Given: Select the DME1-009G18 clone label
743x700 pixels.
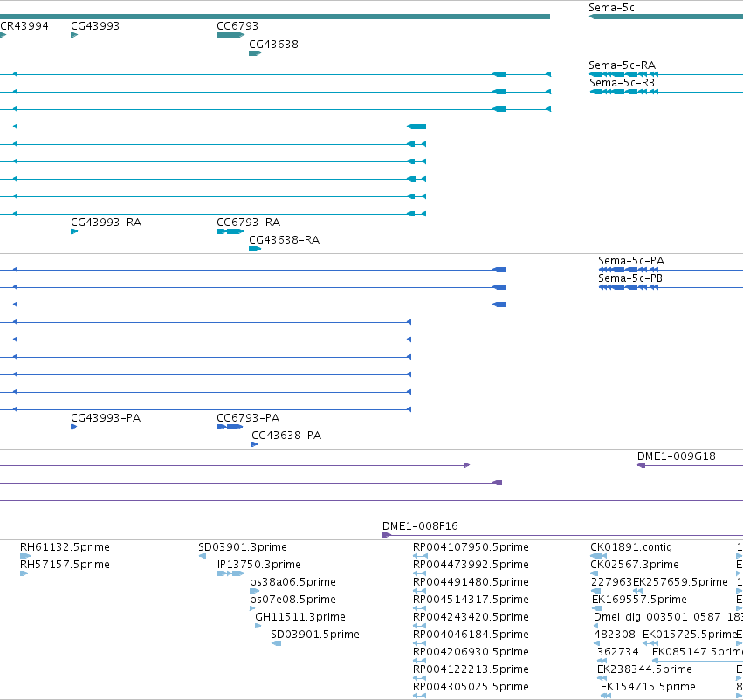Looking at the screenshot, I should [x=676, y=456].
